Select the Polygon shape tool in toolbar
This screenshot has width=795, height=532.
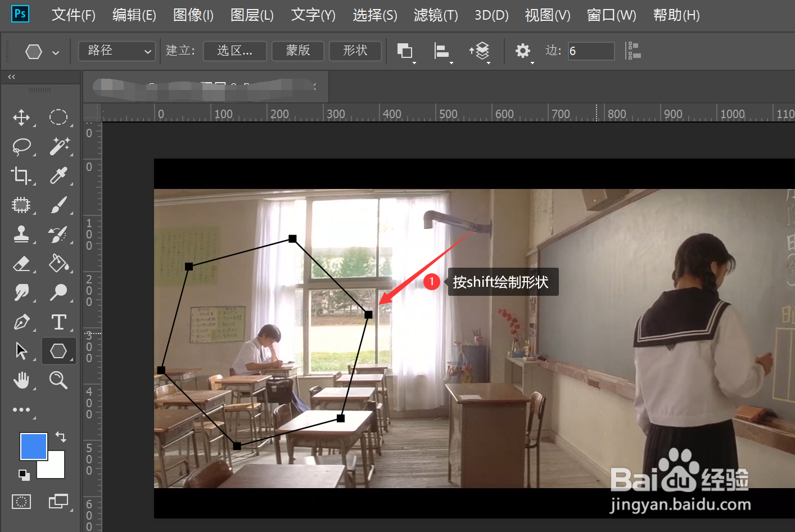coord(58,351)
